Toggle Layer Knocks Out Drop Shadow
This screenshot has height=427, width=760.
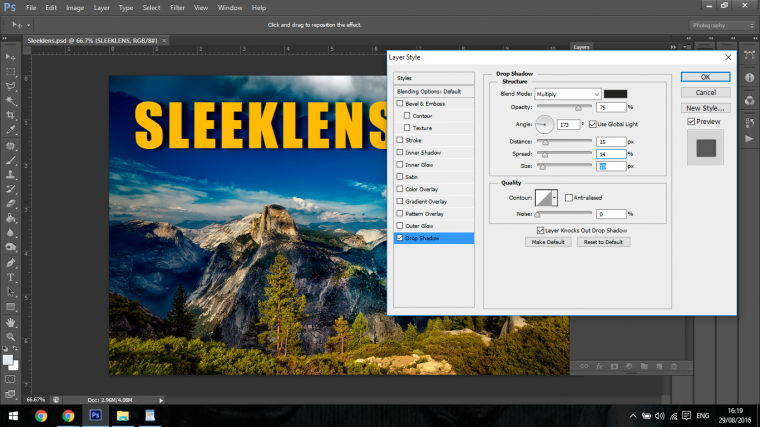540,230
